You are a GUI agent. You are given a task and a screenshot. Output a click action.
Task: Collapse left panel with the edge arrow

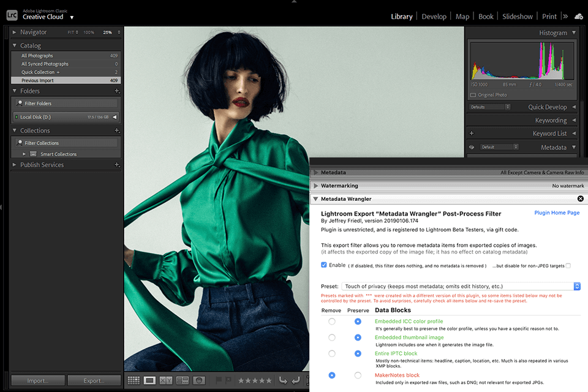pos(1,207)
